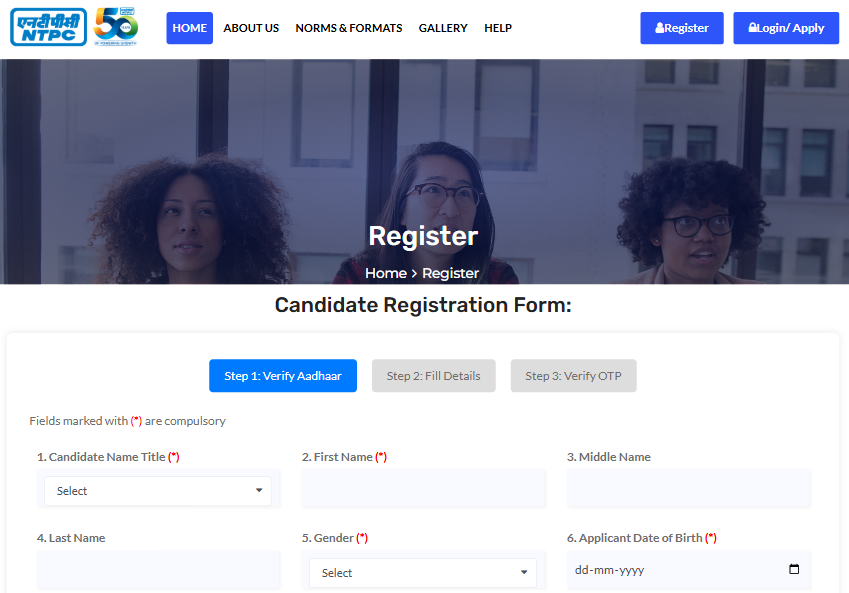
Task: Click the NTPC logo
Action: [x=47, y=27]
